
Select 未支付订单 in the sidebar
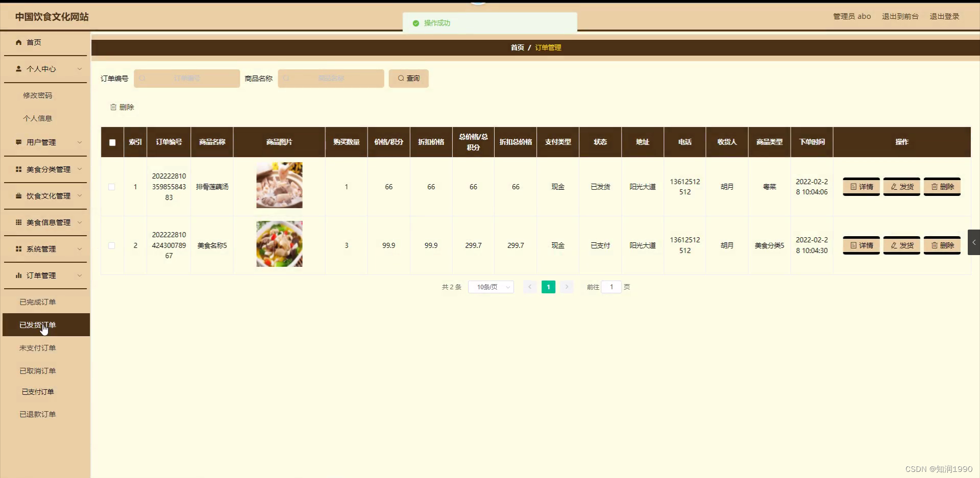click(x=37, y=347)
